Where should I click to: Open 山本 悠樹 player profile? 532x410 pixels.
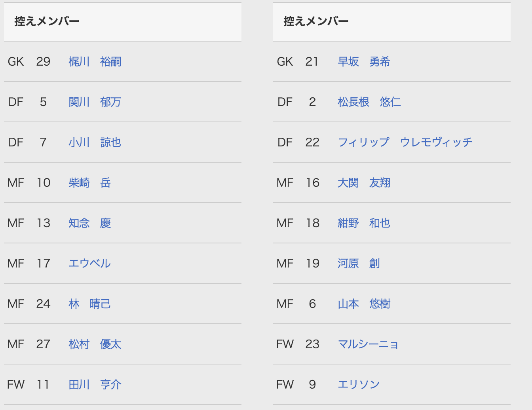click(364, 304)
